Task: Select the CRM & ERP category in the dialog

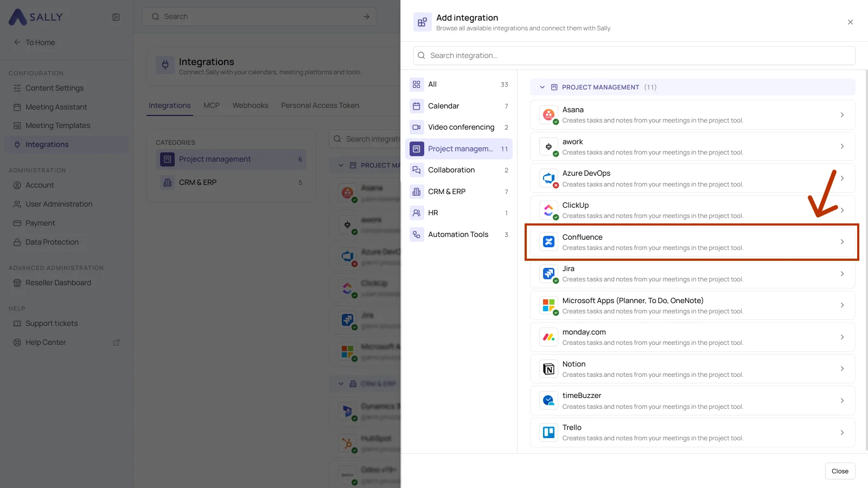Action: (x=459, y=191)
